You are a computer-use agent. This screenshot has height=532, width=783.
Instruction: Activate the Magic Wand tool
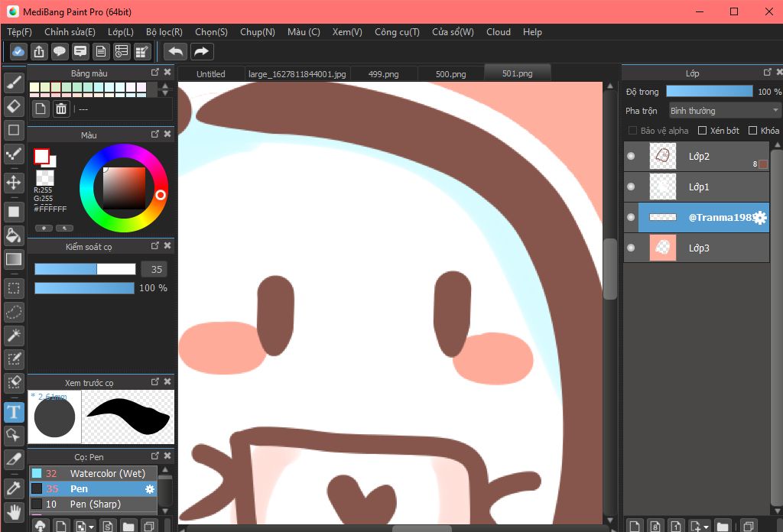click(x=14, y=335)
